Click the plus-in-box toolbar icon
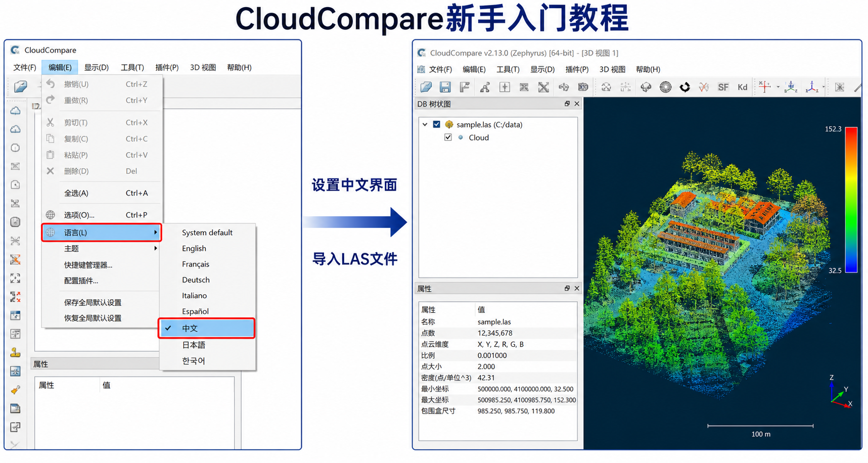 pyautogui.click(x=505, y=87)
